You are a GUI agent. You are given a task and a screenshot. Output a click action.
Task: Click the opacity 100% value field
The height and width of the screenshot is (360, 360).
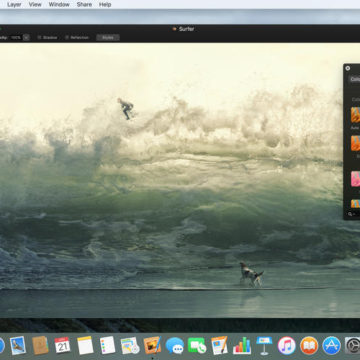click(x=16, y=37)
